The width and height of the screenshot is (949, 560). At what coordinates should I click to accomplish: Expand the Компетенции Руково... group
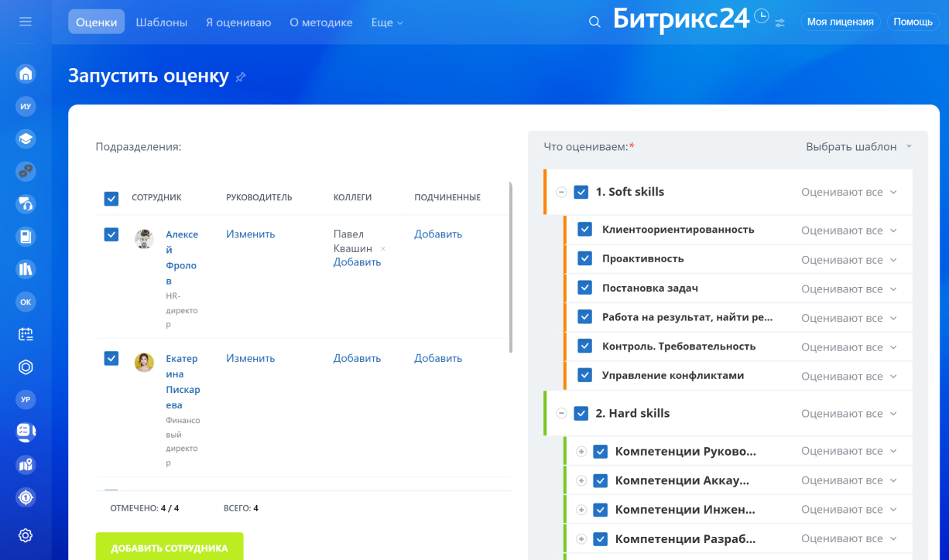(x=581, y=452)
